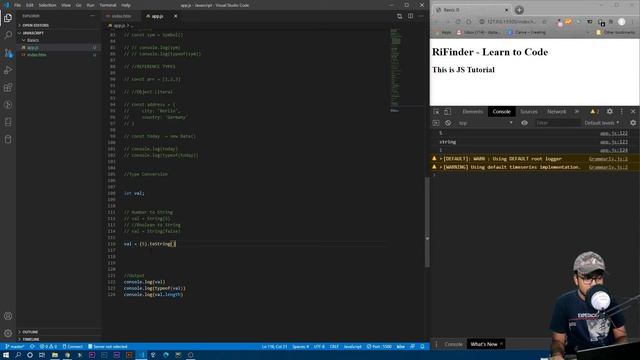This screenshot has width=640, height=360.
Task: Click the editor vertical scrollbar thumb
Action: pos(427,222)
